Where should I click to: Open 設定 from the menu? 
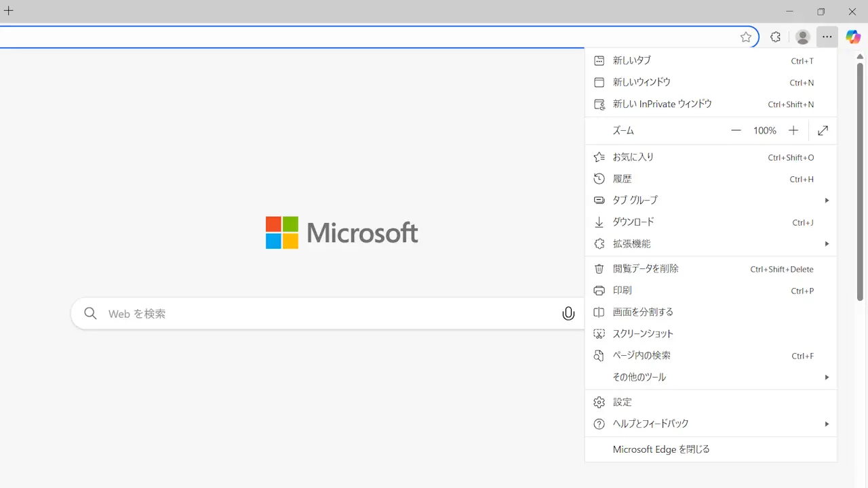tap(623, 402)
